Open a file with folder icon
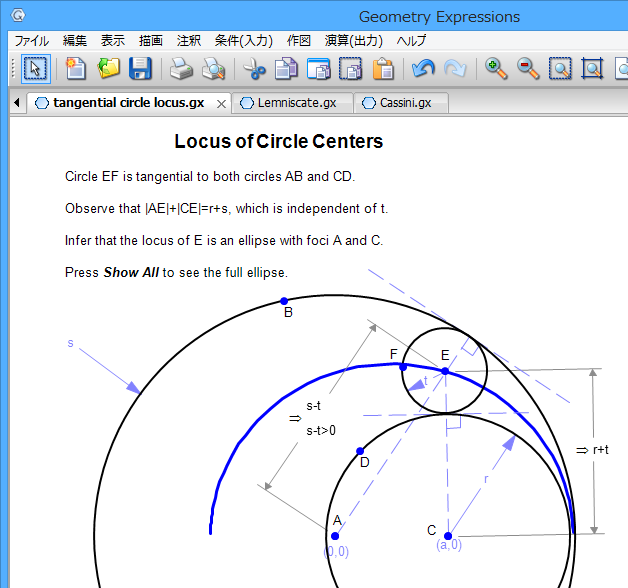The height and width of the screenshot is (588, 628). pyautogui.click(x=108, y=69)
